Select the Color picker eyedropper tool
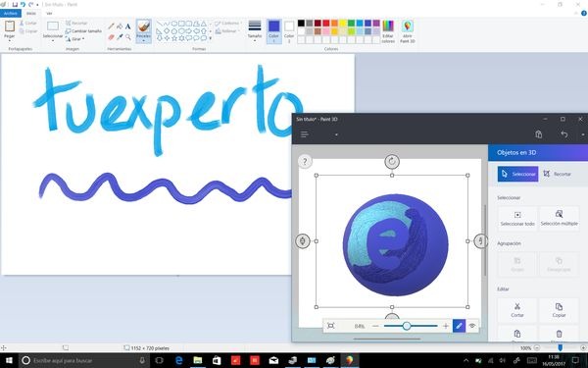 [120, 37]
